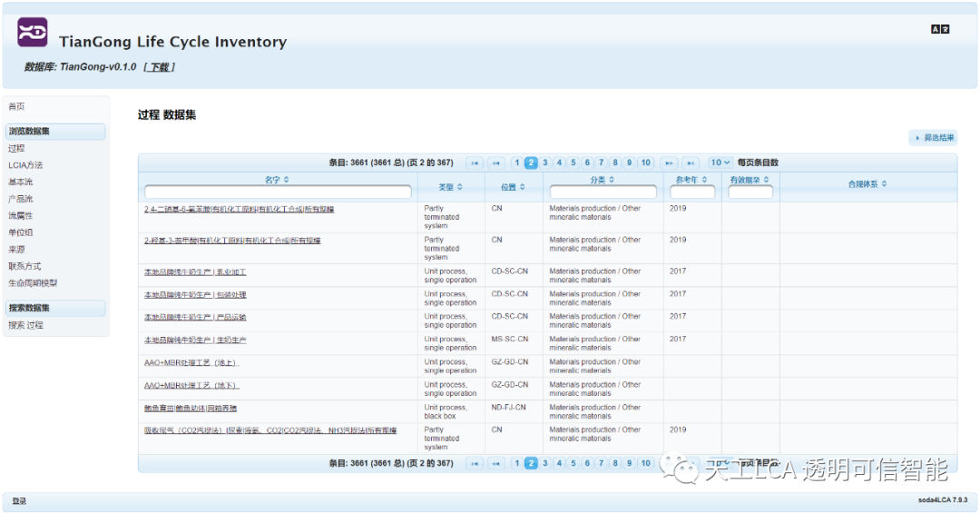Sort table by 合规体系 column arrows
This screenshot has width=980, height=513.
point(885,184)
